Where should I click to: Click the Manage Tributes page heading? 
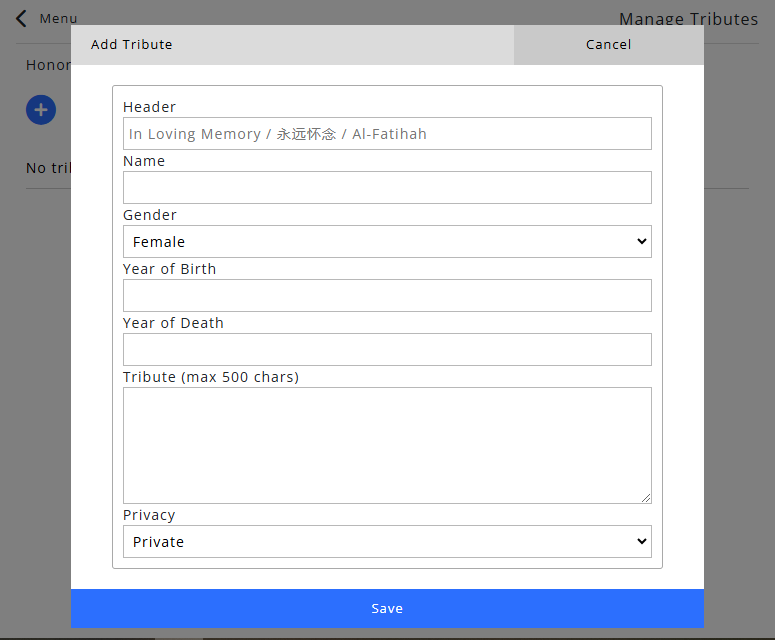[x=688, y=19]
